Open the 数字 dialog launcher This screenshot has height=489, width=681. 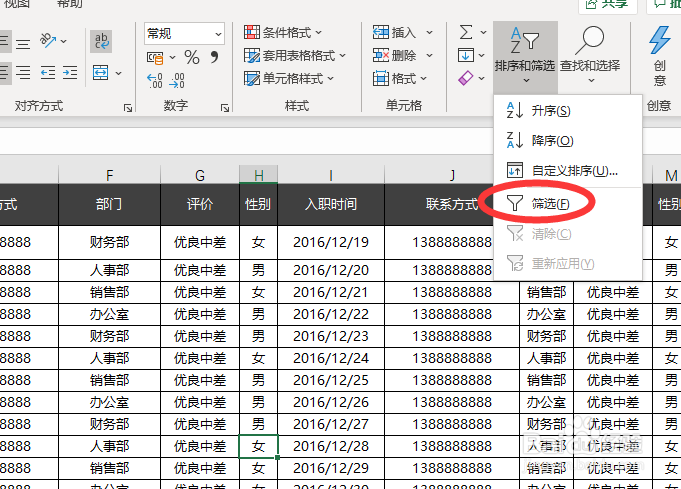tap(225, 108)
